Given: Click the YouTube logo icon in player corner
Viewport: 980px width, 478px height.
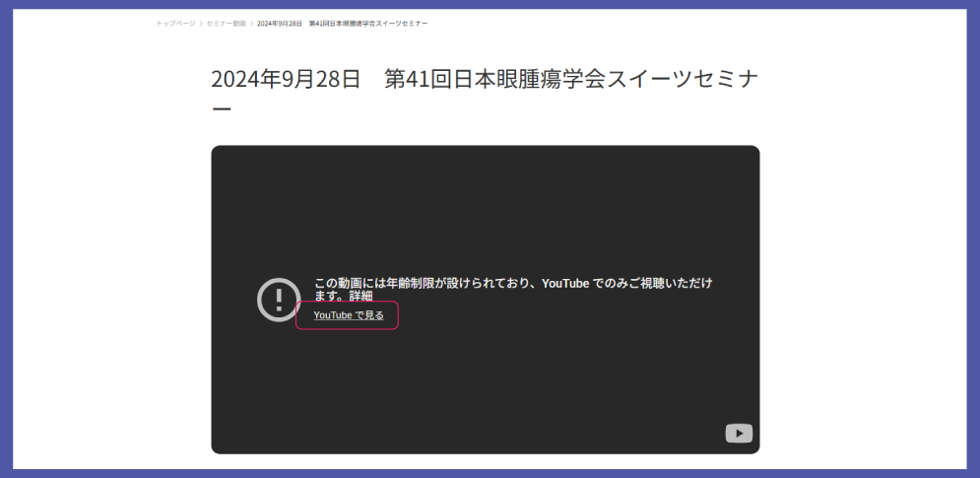Looking at the screenshot, I should 739,434.
